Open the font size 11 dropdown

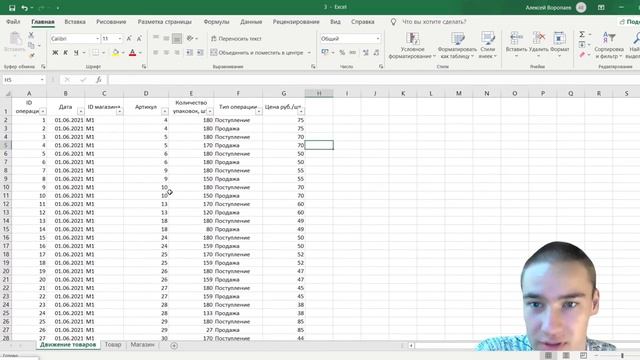pyautogui.click(x=120, y=38)
